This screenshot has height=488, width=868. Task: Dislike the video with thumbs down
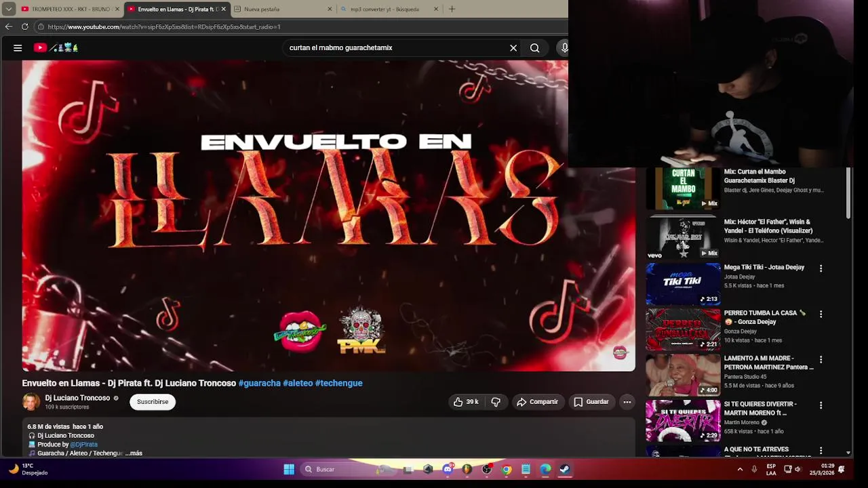(x=496, y=402)
